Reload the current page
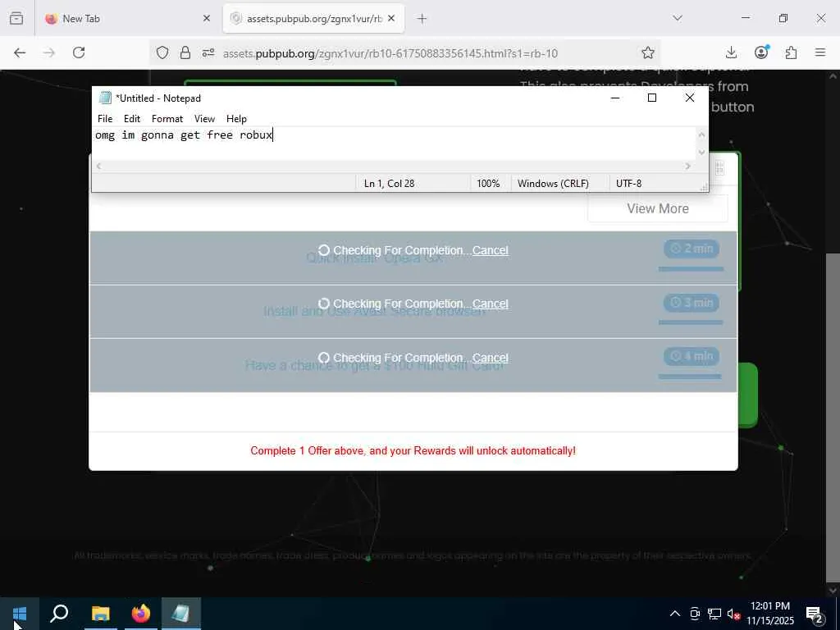Image resolution: width=840 pixels, height=630 pixels. [79, 52]
